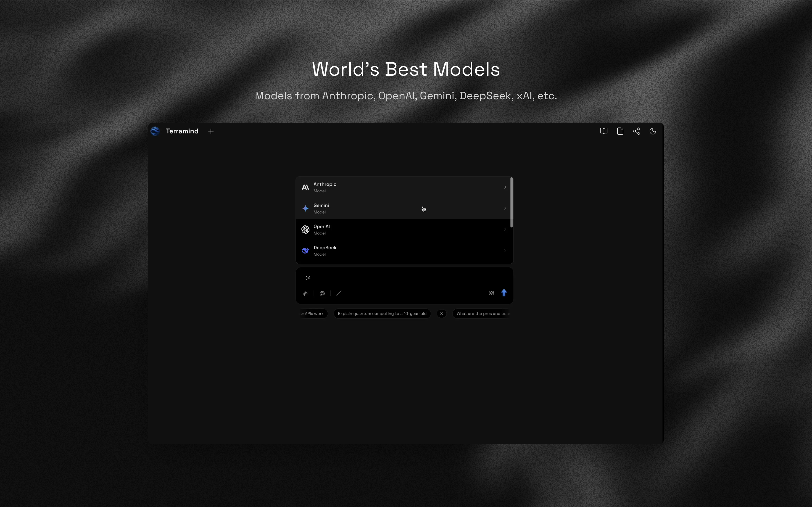Click the paperclip attach file icon
The height and width of the screenshot is (507, 812).
coord(305,293)
